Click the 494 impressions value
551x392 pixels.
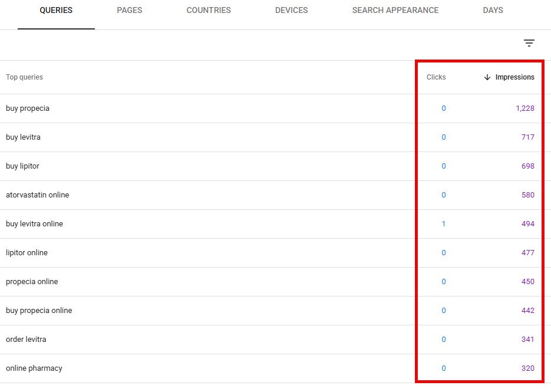click(x=528, y=223)
